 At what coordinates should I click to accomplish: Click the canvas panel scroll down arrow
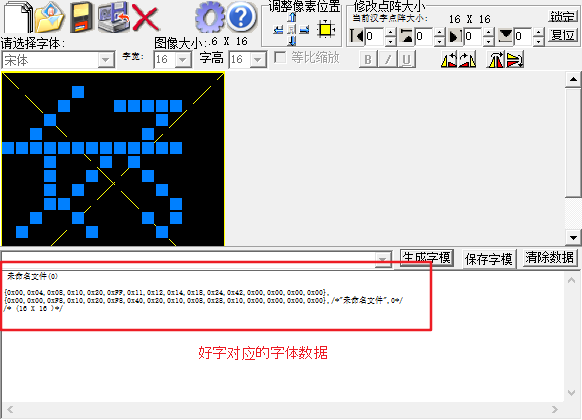coord(573,237)
